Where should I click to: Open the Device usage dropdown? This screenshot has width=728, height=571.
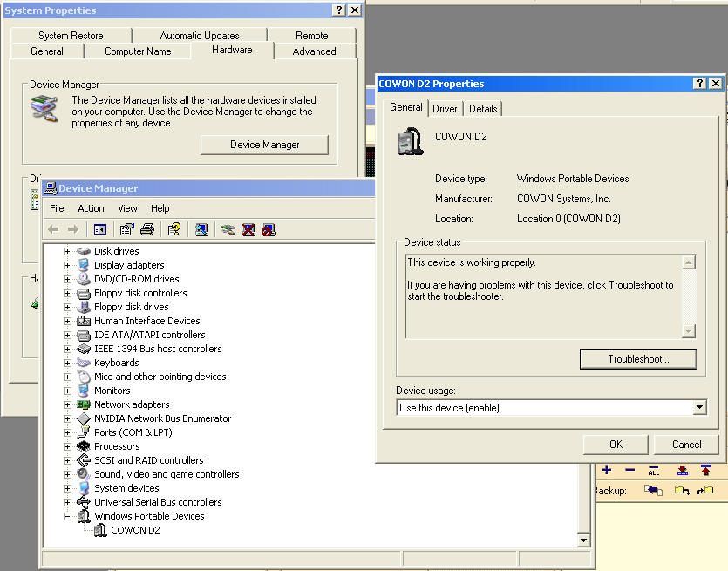pos(700,408)
